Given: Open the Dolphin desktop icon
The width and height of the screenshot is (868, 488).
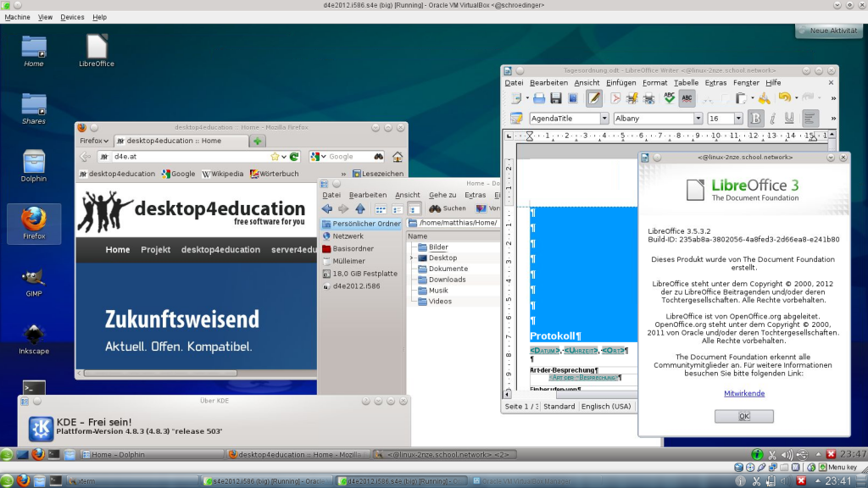Looking at the screenshot, I should click(34, 166).
